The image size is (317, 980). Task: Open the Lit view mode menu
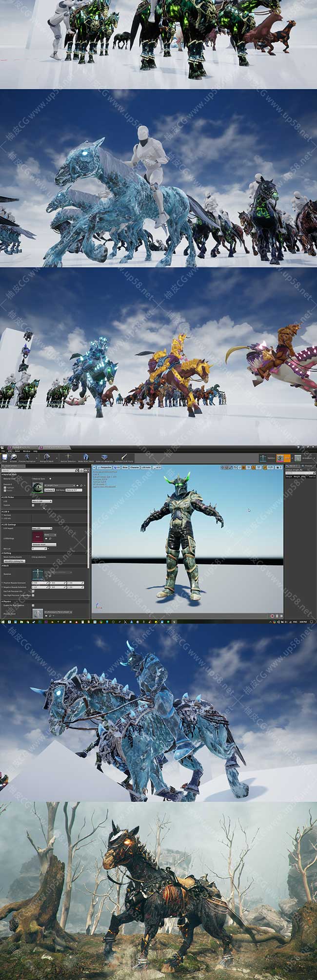pyautogui.click(x=117, y=467)
